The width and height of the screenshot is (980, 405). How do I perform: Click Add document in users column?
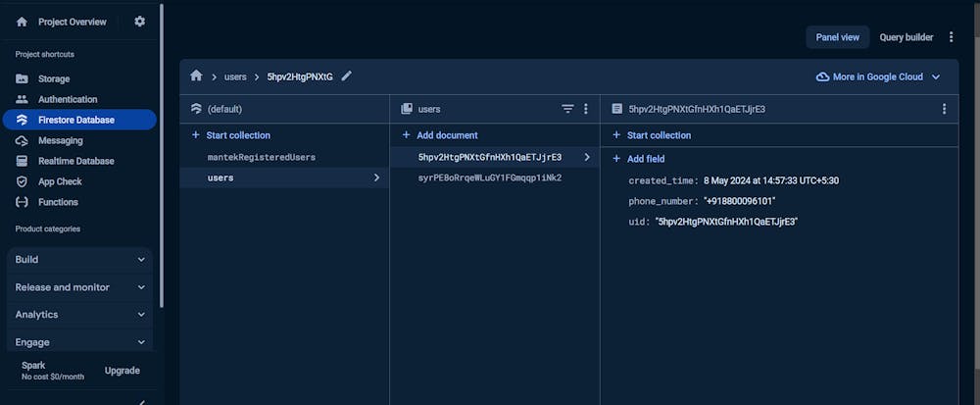click(447, 135)
